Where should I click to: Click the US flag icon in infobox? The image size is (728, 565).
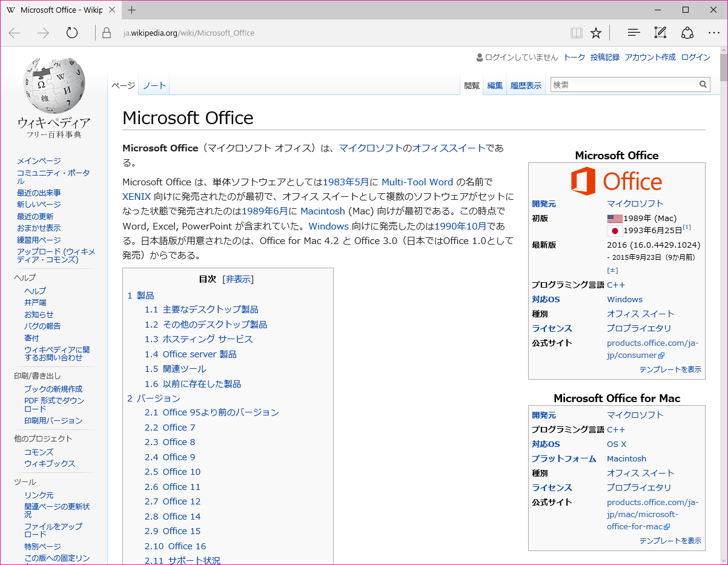(615, 219)
